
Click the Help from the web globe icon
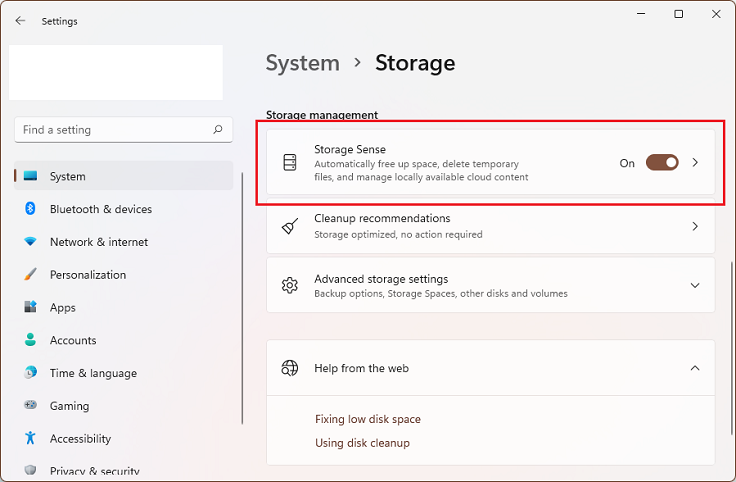pos(290,368)
